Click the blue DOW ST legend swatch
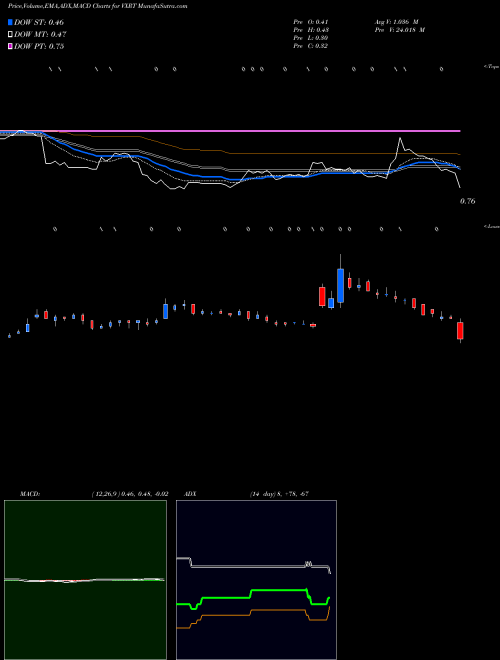The width and height of the screenshot is (500, 660). click(x=10, y=22)
